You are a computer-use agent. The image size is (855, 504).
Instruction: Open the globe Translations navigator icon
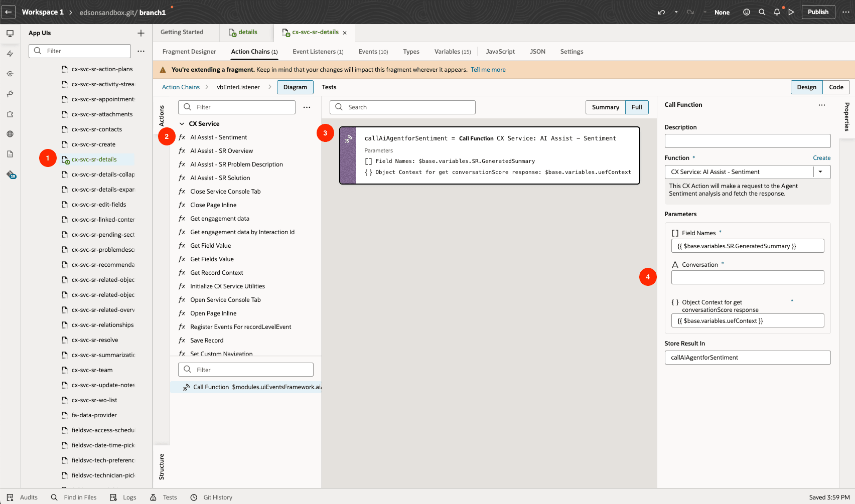(x=10, y=134)
